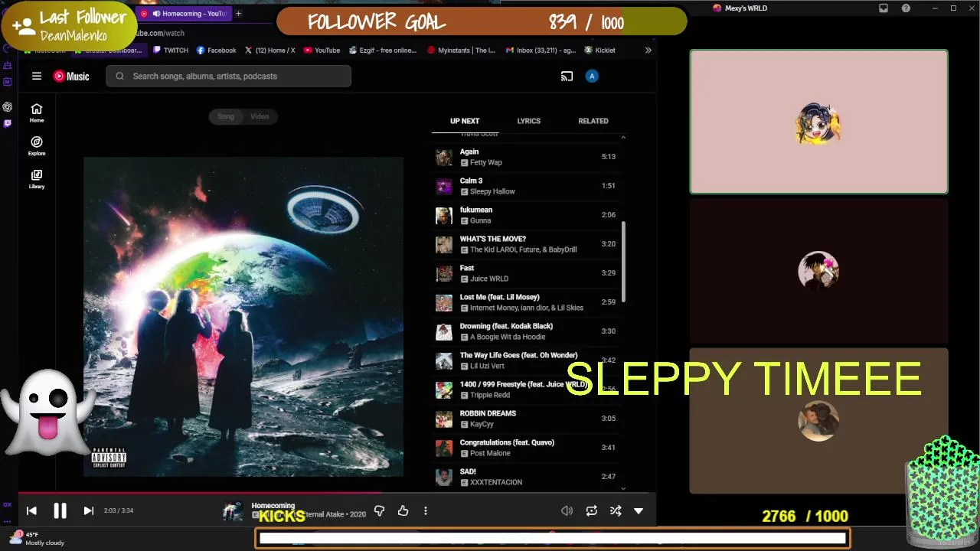This screenshot has width=980, height=551.
Task: Open Library in the sidebar
Action: click(x=37, y=178)
